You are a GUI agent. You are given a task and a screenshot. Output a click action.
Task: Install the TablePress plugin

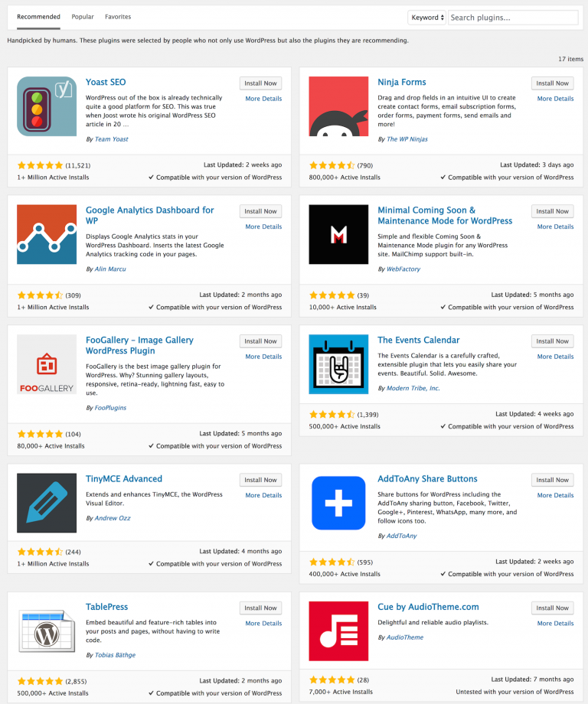260,608
